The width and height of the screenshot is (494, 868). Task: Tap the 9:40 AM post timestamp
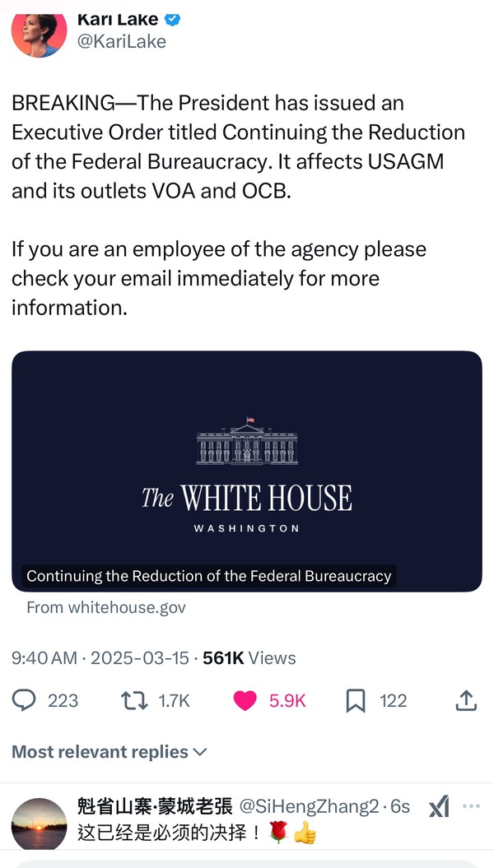(44, 657)
